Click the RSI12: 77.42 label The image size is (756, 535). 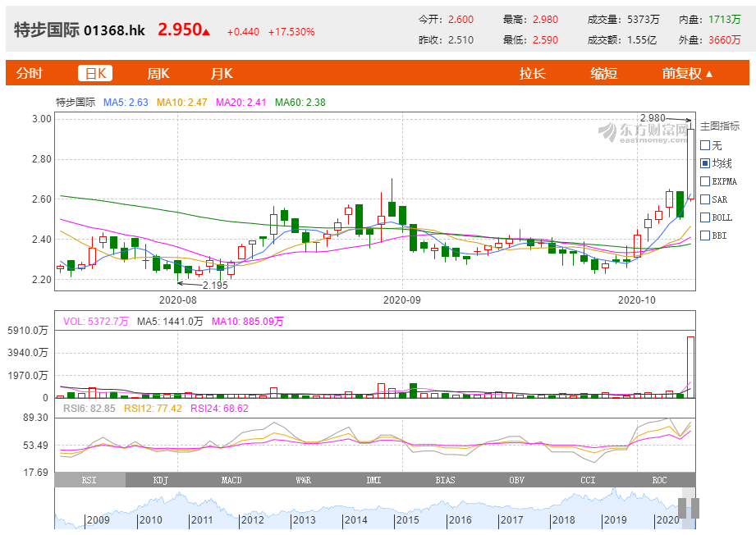153,409
